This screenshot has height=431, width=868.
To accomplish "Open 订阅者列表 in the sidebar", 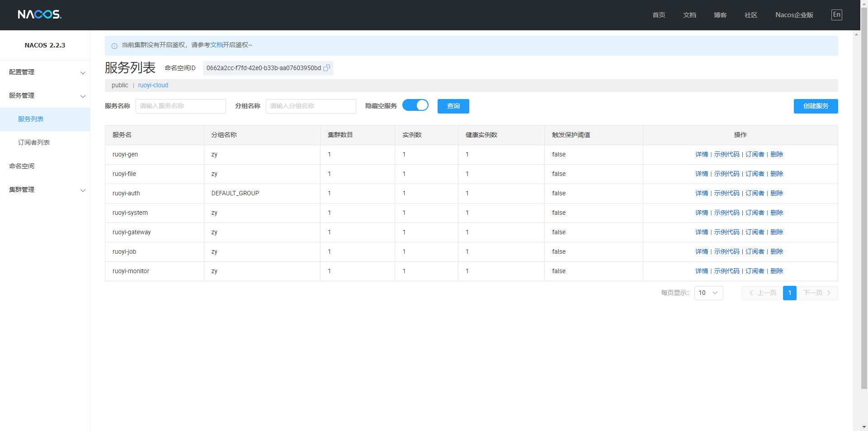I will tap(45, 143).
